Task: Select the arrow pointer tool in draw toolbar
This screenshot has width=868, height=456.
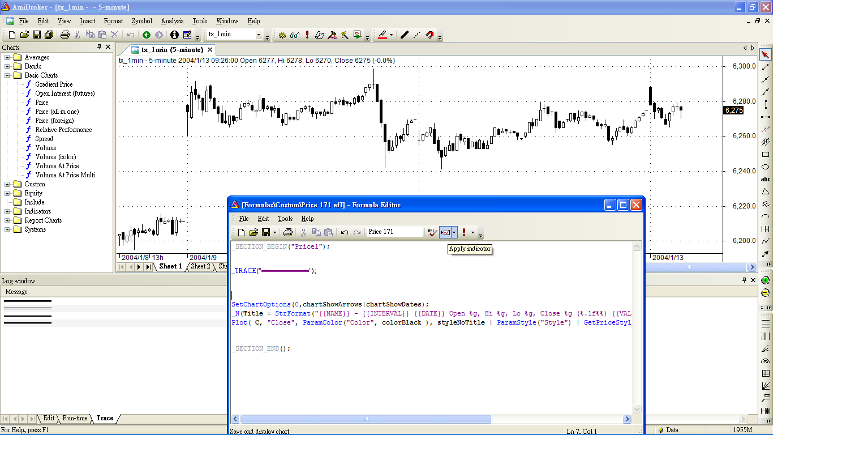Action: point(766,55)
